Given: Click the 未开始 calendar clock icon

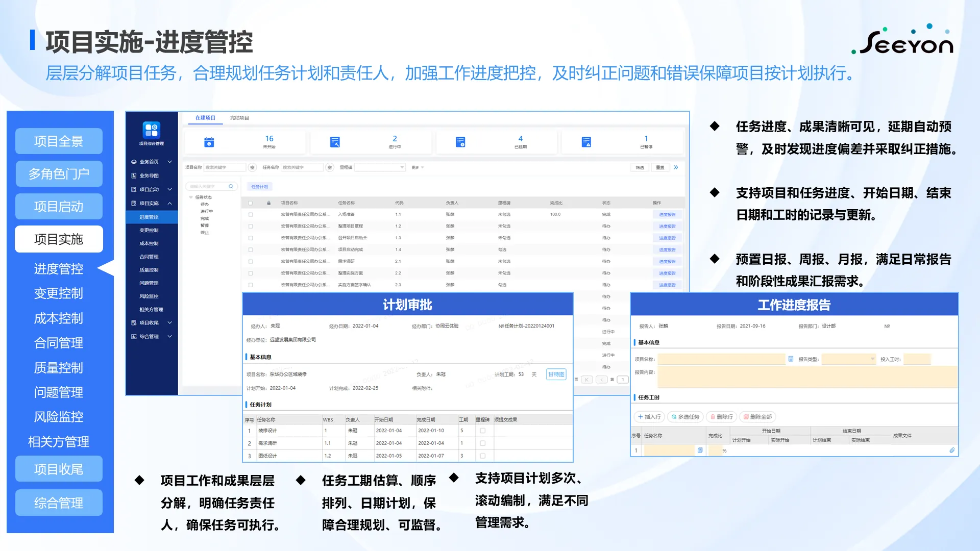Looking at the screenshot, I should tap(209, 142).
